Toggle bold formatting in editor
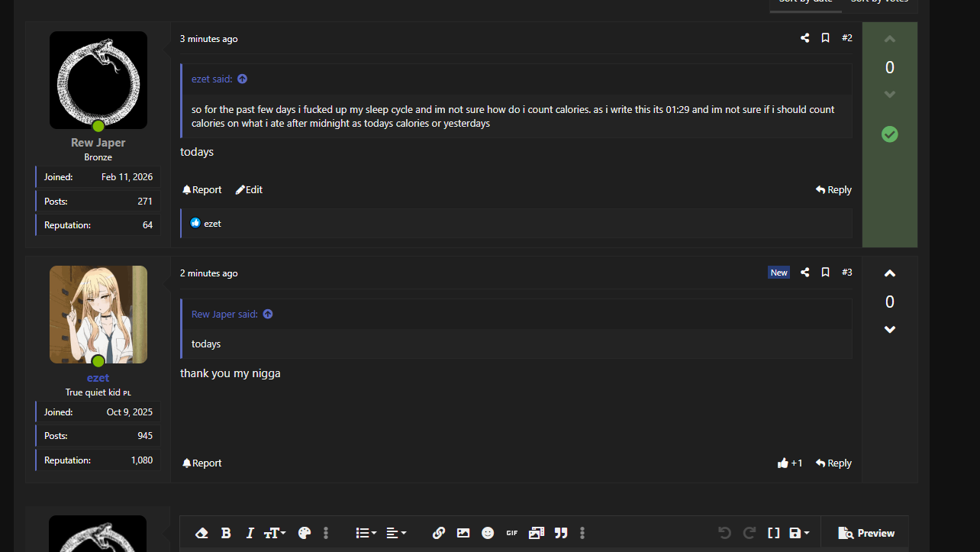 click(226, 533)
